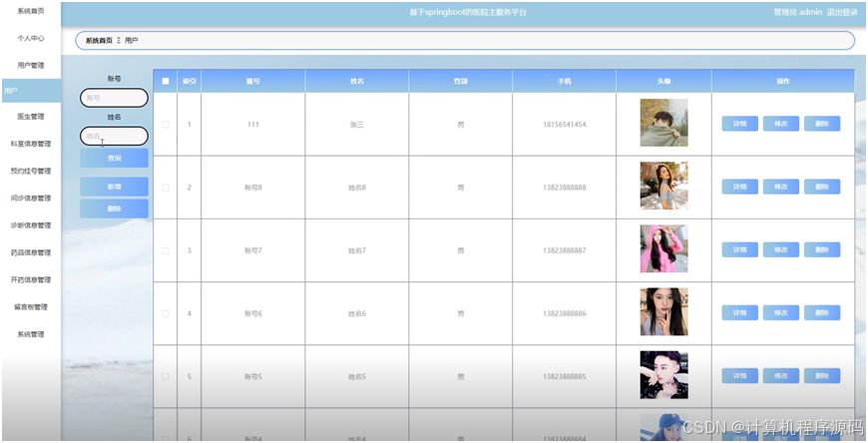Screen dimensions: 868x443
Task: Expand 用户管理 sidebar menu
Action: tap(31, 65)
